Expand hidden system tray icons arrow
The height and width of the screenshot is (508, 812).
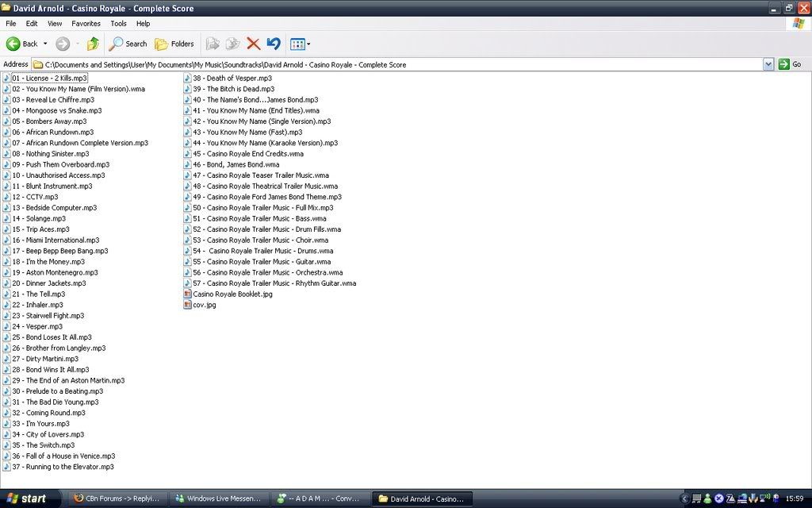(684, 498)
